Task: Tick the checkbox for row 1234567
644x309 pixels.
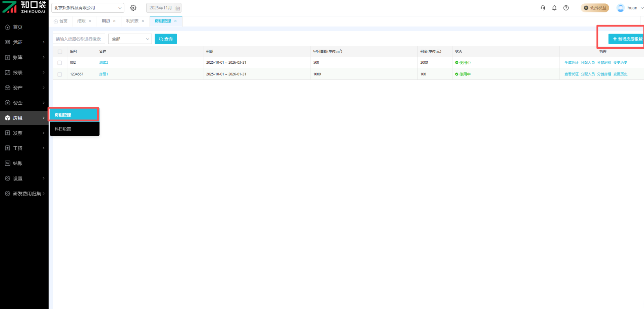Action: (x=60, y=74)
